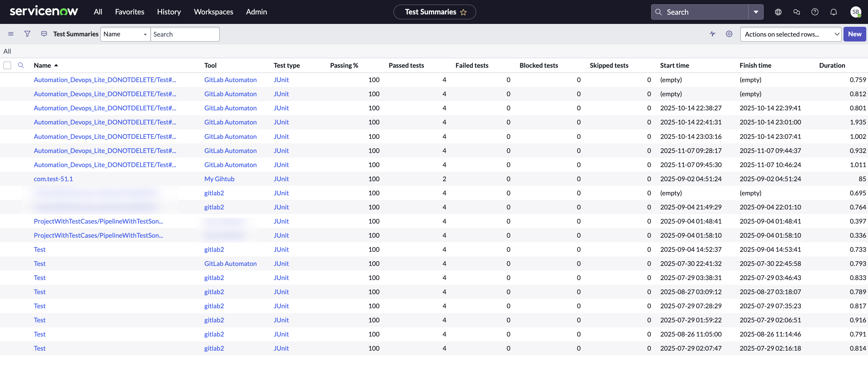Click the global search magnifier icon
The width and height of the screenshot is (868, 378).
(x=658, y=12)
